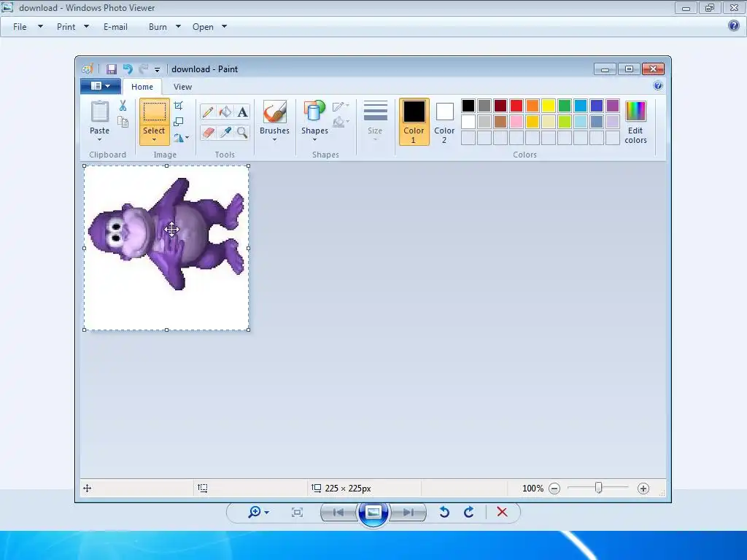Switch to the View tab in Paint

[182, 87]
